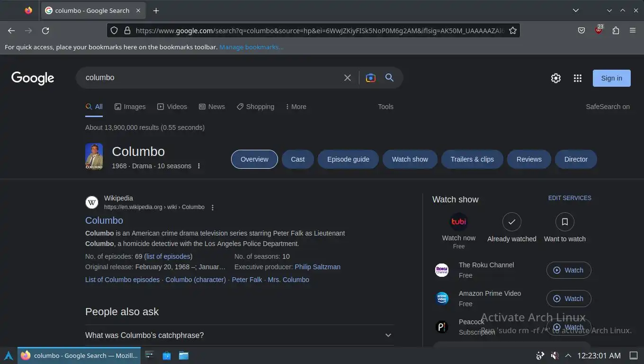Open Philip Saltzman link
The height and width of the screenshot is (364, 644).
317,267
